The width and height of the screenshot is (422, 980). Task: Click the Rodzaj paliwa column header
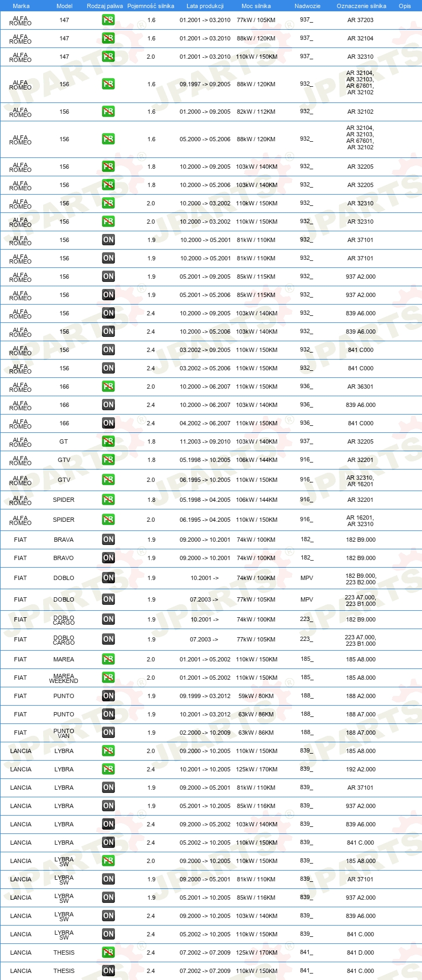105,6
